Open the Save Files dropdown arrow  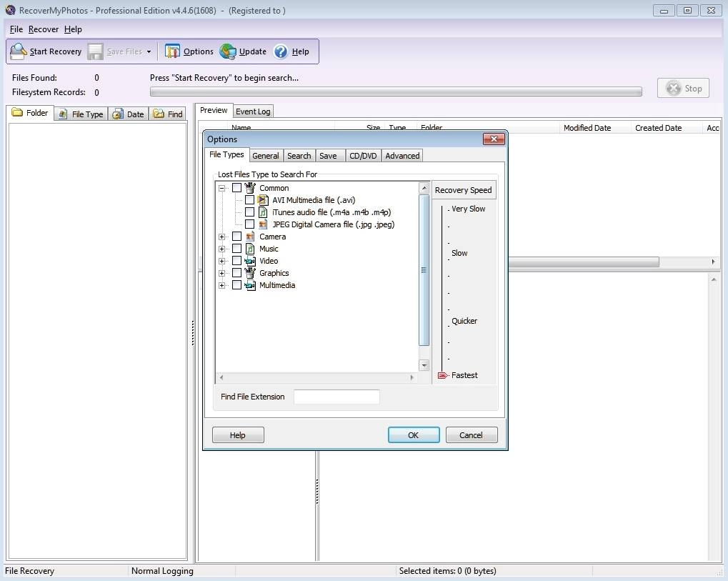[149, 51]
